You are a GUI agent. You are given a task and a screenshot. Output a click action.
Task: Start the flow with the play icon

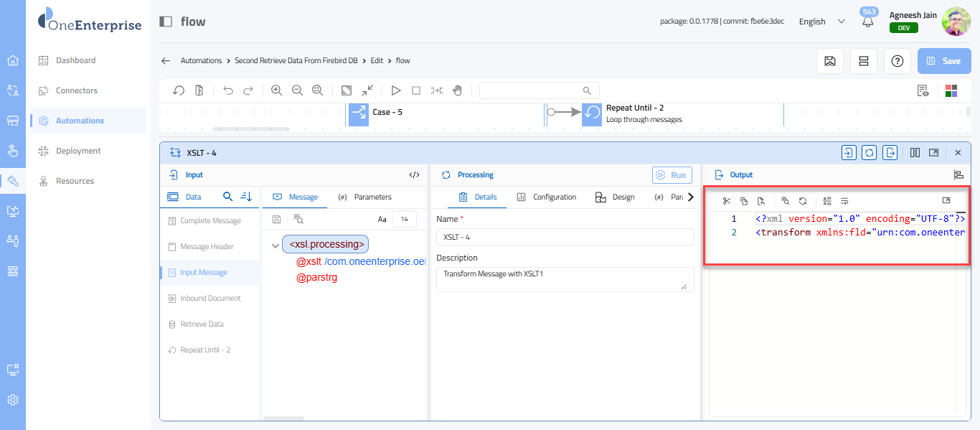click(x=395, y=90)
